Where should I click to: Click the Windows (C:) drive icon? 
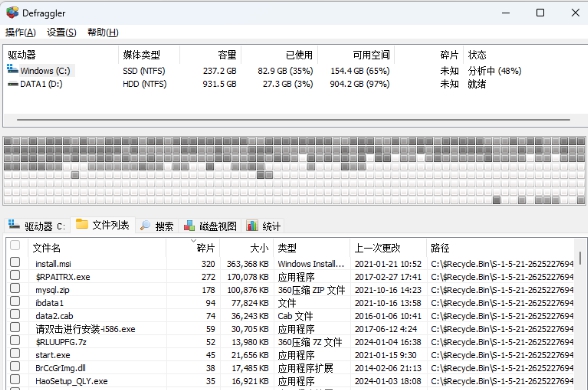[x=12, y=69]
